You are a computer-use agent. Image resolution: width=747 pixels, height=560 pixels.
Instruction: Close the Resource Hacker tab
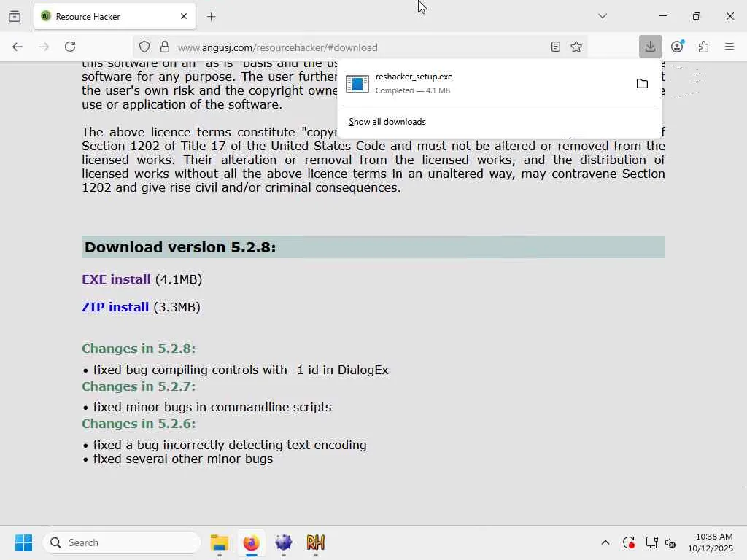[x=184, y=16]
